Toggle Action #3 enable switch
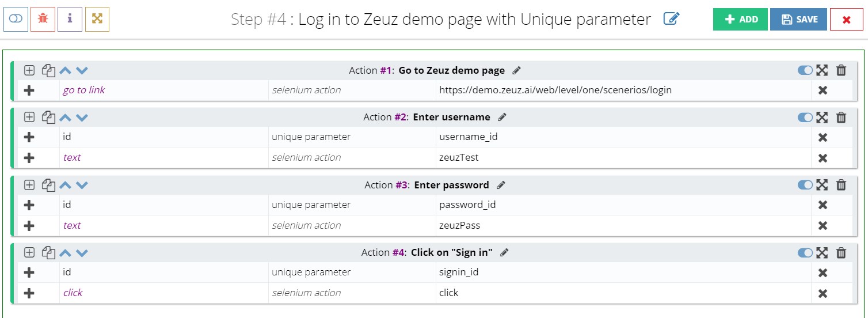 [x=805, y=185]
